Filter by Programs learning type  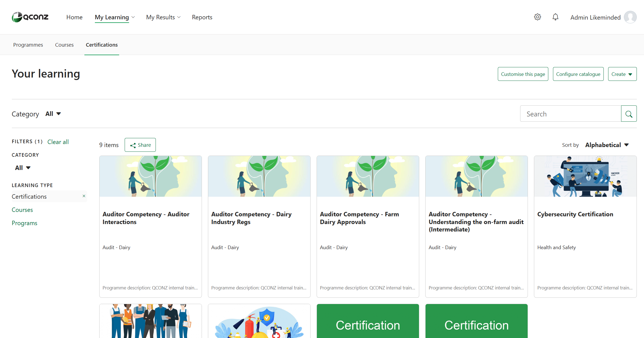[25, 223]
